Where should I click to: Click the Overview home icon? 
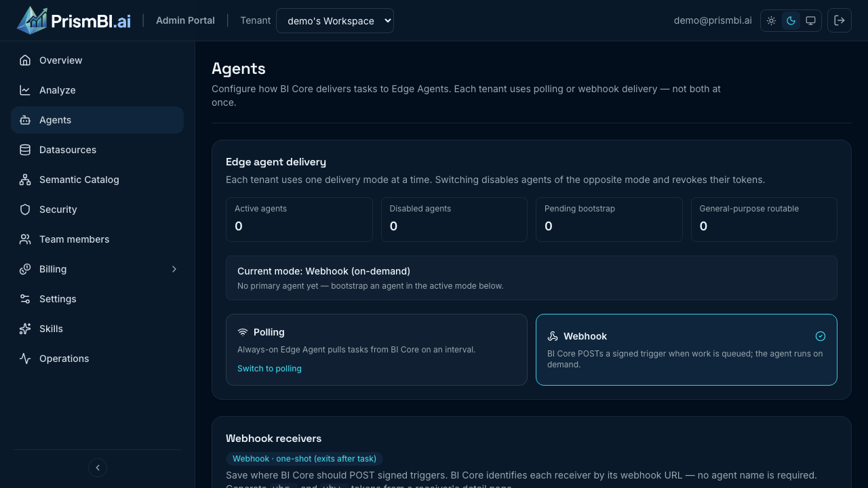click(x=25, y=60)
